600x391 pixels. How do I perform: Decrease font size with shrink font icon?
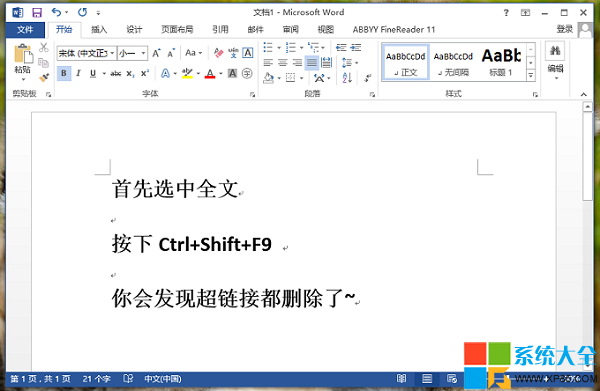click(171, 53)
